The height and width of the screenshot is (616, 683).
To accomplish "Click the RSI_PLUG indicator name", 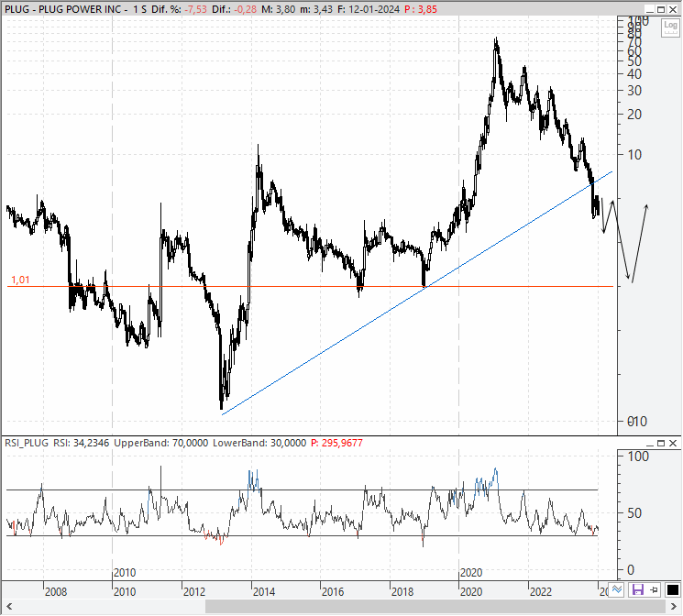I will pyautogui.click(x=27, y=443).
